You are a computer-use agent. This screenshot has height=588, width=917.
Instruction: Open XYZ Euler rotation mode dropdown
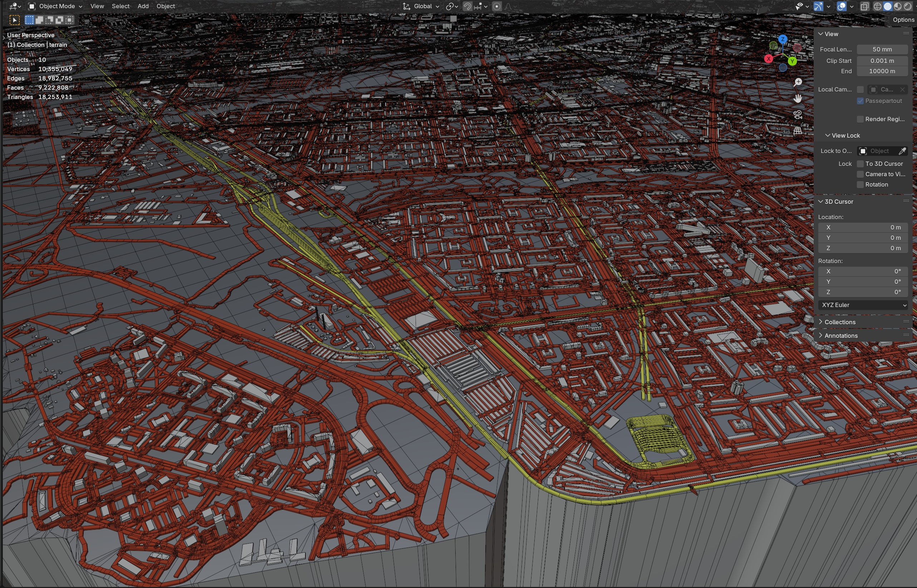coord(863,305)
